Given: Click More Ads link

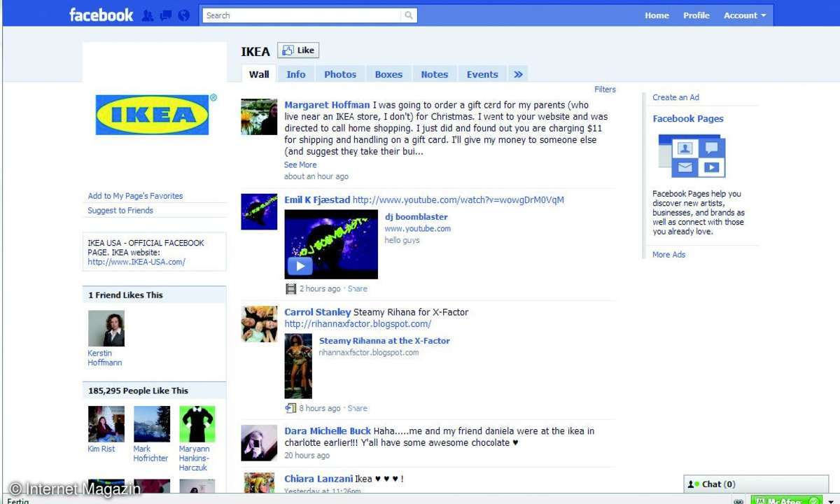Looking at the screenshot, I should coord(669,255).
